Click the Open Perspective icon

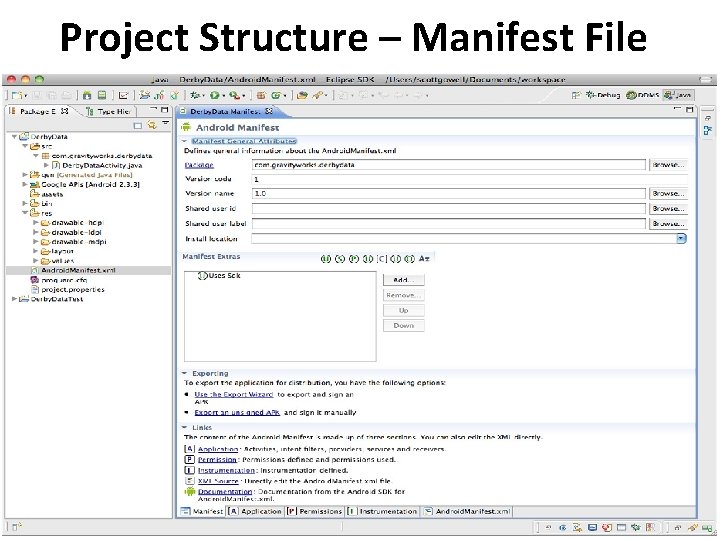click(x=576, y=96)
